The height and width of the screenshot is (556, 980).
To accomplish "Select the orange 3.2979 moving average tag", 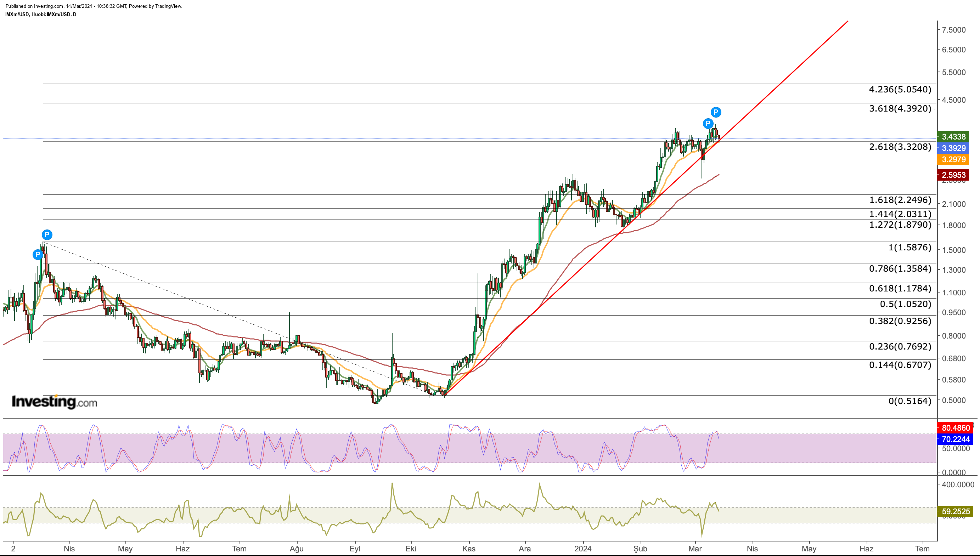I will 953,160.
